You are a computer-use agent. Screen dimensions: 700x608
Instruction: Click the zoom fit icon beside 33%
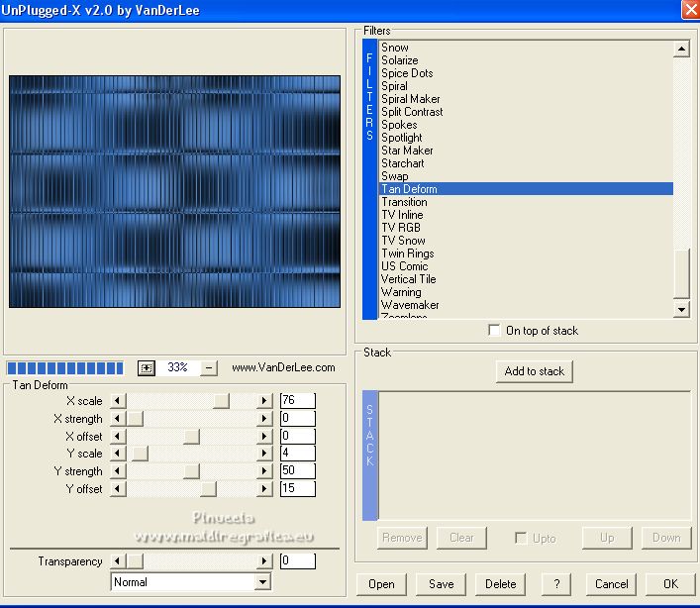coord(147,367)
